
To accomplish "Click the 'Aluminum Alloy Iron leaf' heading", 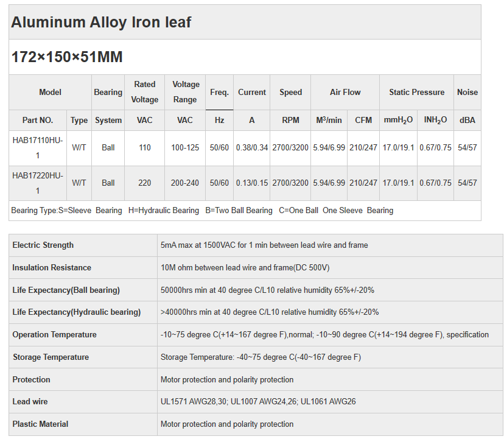I will pos(101,23).
